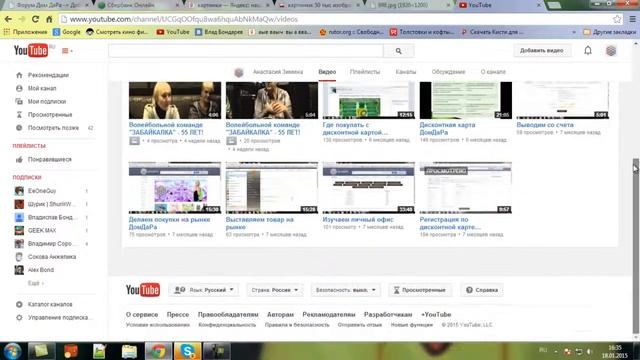Open 'Дисконтная карта ДомДаРа' video thumbnail

(x=466, y=100)
